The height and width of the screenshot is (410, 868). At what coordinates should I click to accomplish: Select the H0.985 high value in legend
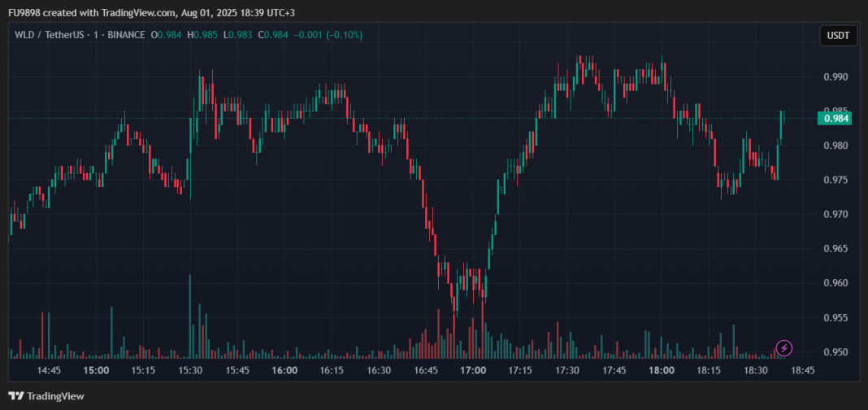click(202, 35)
